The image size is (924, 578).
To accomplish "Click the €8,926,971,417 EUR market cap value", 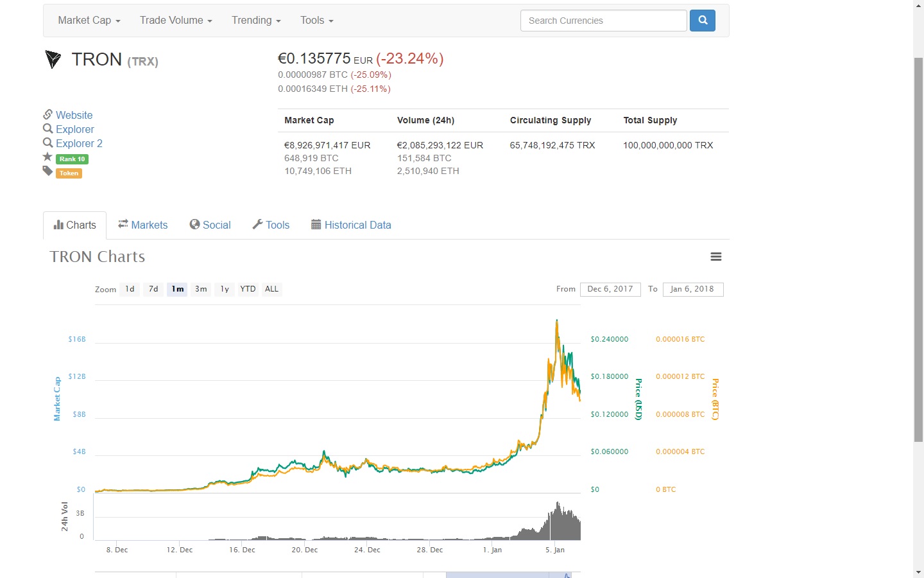I will 327,145.
